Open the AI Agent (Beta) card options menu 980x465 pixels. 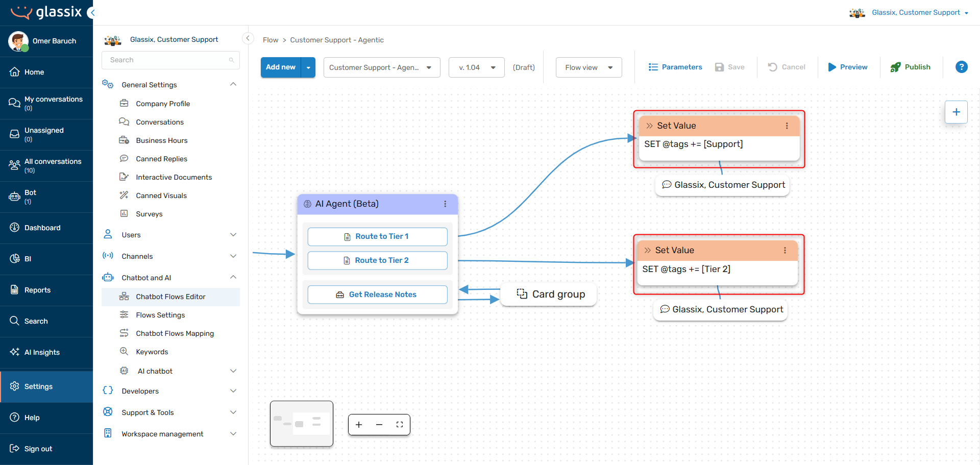point(445,204)
